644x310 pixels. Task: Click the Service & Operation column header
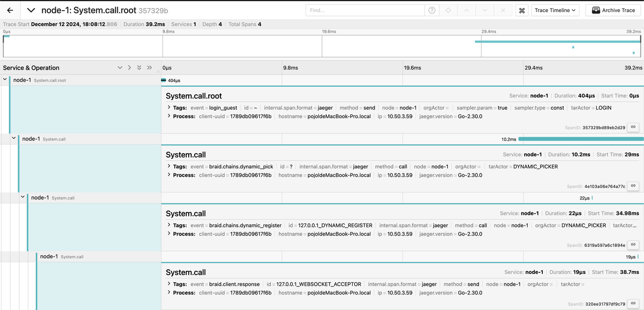31,68
